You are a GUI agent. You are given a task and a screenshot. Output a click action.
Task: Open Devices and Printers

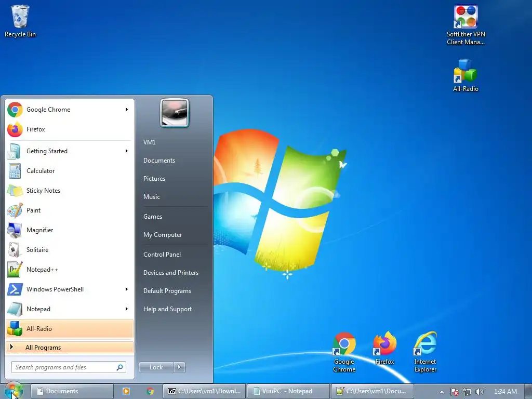coord(171,273)
